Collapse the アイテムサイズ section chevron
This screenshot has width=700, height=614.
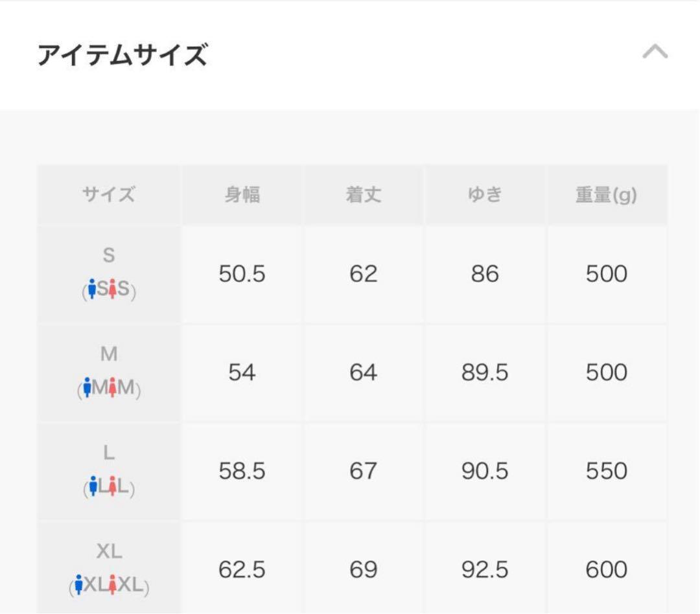(x=655, y=52)
